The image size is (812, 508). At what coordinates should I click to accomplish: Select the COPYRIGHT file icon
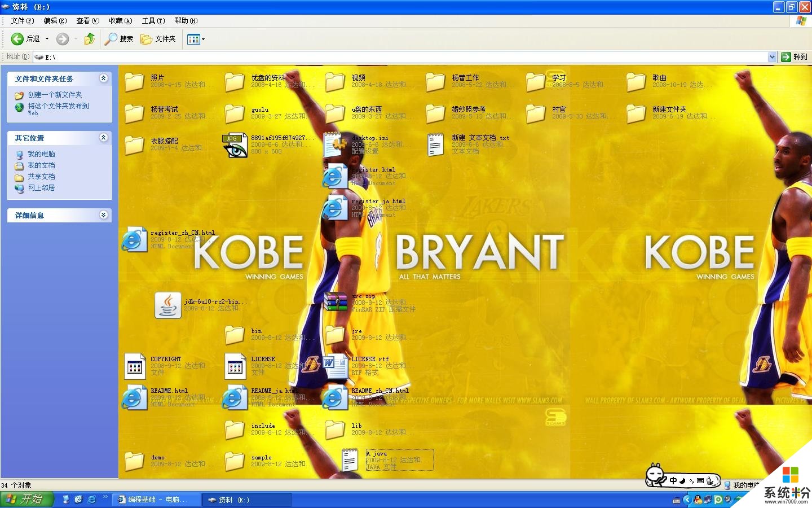tap(135, 366)
